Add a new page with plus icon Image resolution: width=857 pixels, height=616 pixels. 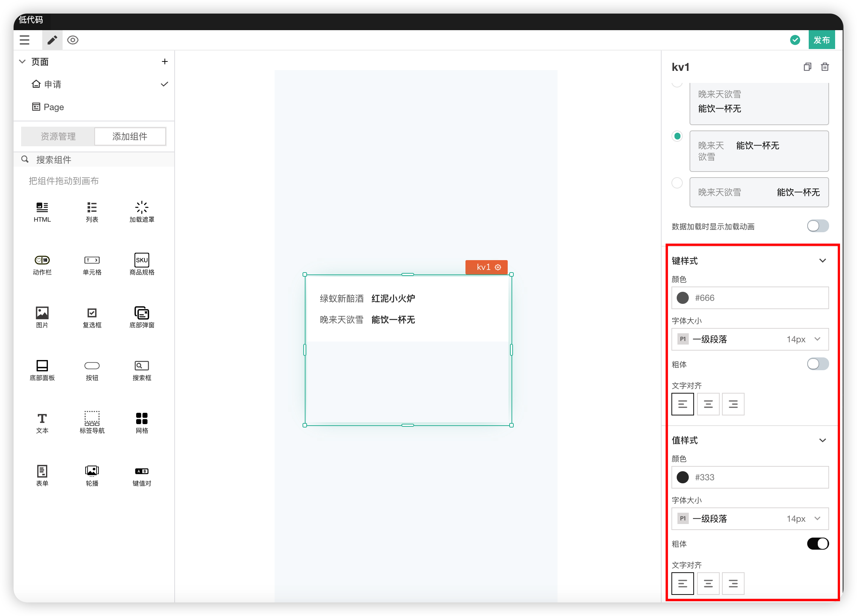click(165, 61)
